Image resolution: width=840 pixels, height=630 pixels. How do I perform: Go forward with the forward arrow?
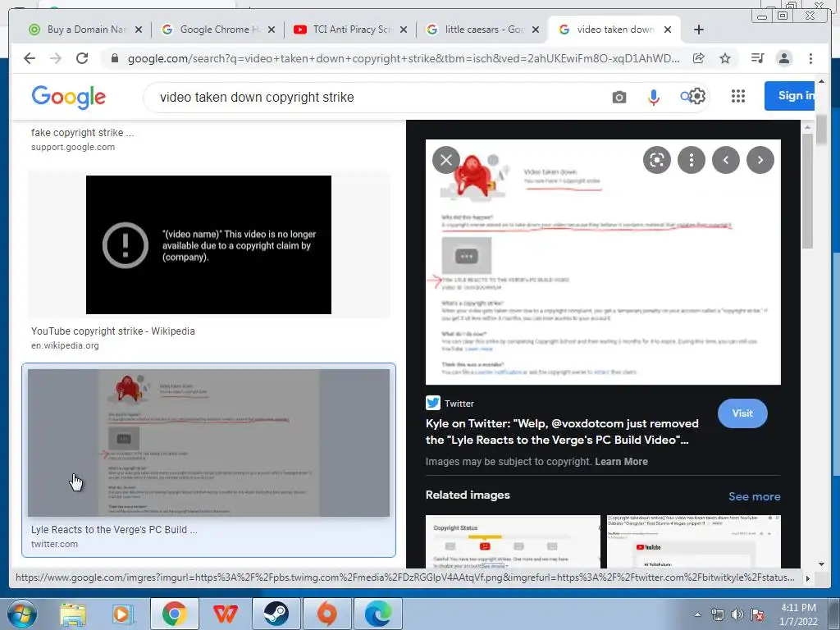coord(56,58)
